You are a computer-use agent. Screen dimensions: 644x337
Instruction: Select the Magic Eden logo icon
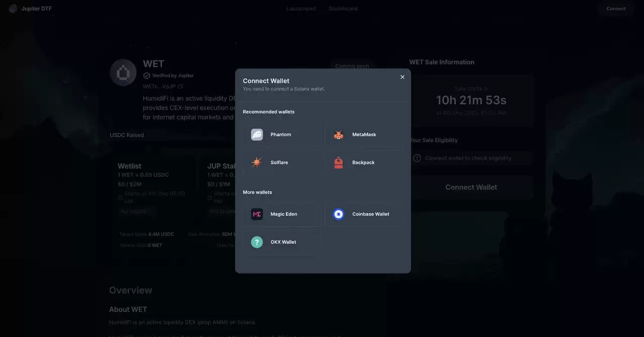(257, 214)
